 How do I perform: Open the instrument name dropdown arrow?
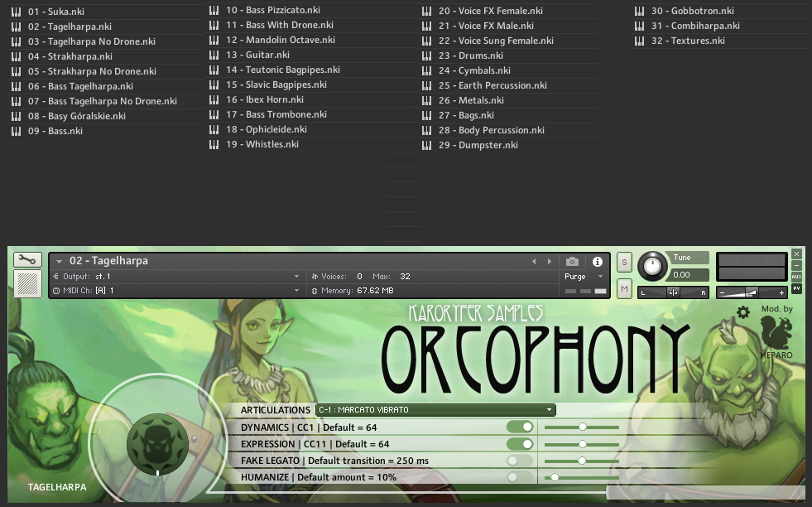pyautogui.click(x=59, y=261)
